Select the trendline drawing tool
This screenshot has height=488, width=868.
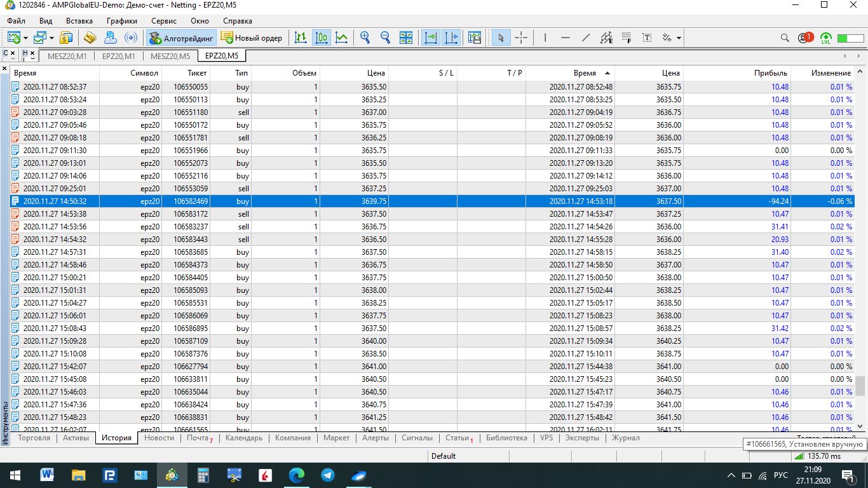pyautogui.click(x=586, y=37)
